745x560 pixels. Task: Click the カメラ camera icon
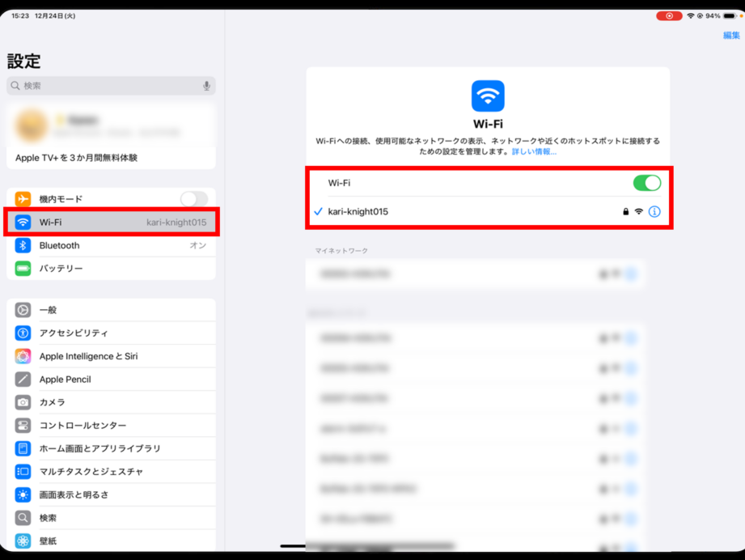(23, 402)
